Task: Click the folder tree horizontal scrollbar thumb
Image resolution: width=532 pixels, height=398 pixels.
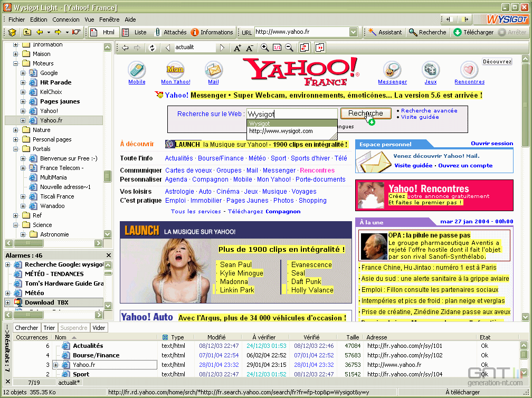Action: (28, 243)
